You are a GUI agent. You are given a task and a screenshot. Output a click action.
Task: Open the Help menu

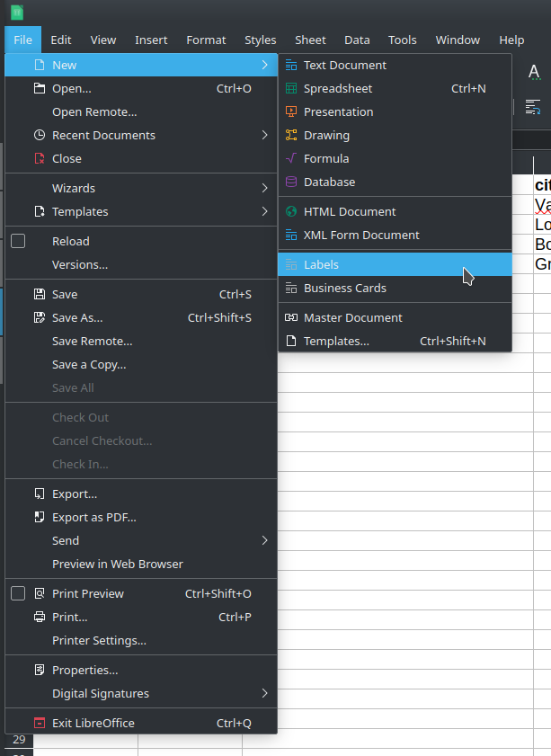point(511,40)
